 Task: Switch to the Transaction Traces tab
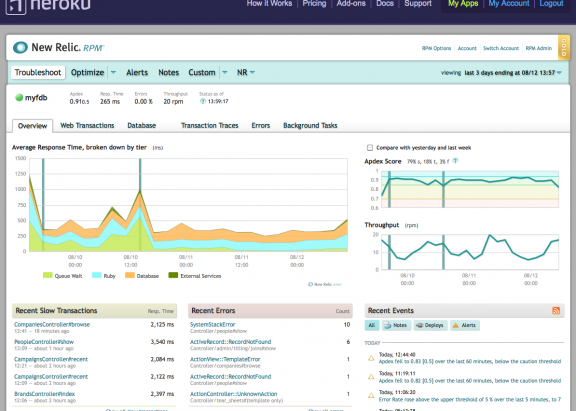[209, 126]
